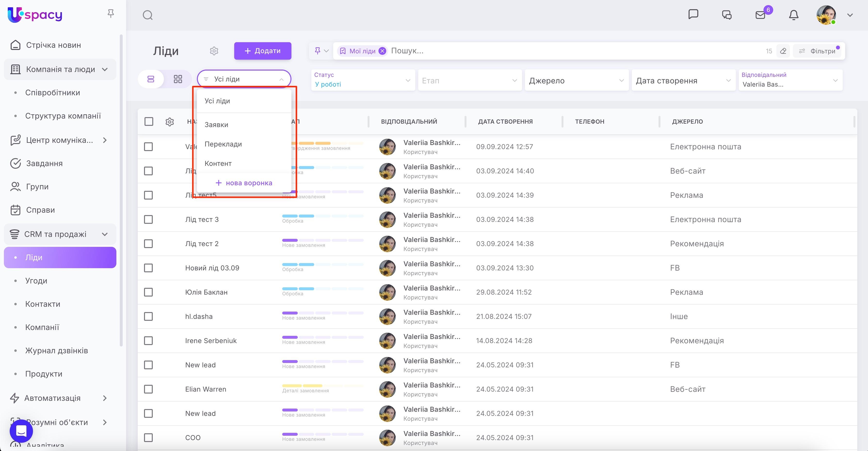Image resolution: width=868 pixels, height=451 pixels.
Task: Open Leads settings gear next to title
Action: coord(214,51)
